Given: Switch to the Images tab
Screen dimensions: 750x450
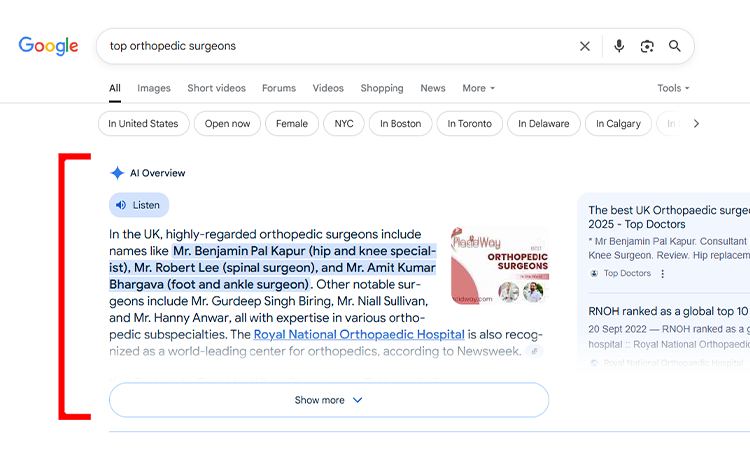Looking at the screenshot, I should click(x=154, y=88).
